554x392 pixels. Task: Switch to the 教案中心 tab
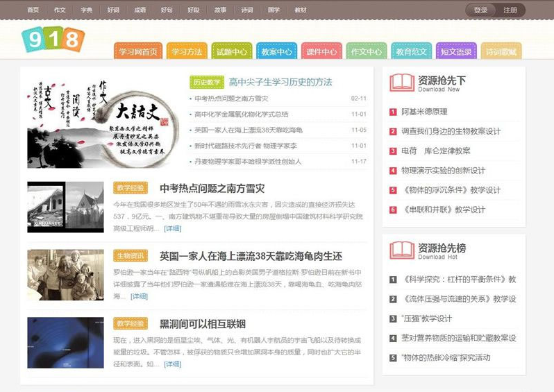(276, 51)
